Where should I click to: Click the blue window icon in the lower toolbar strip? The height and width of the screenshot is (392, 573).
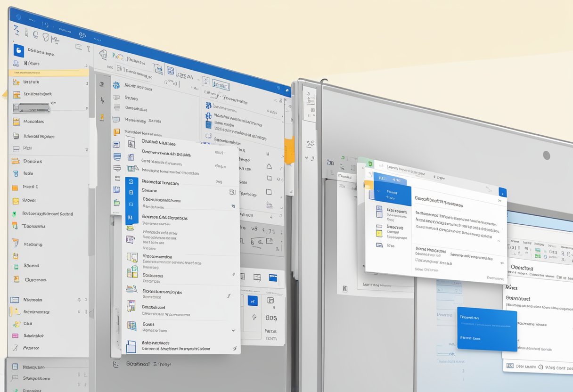click(273, 278)
